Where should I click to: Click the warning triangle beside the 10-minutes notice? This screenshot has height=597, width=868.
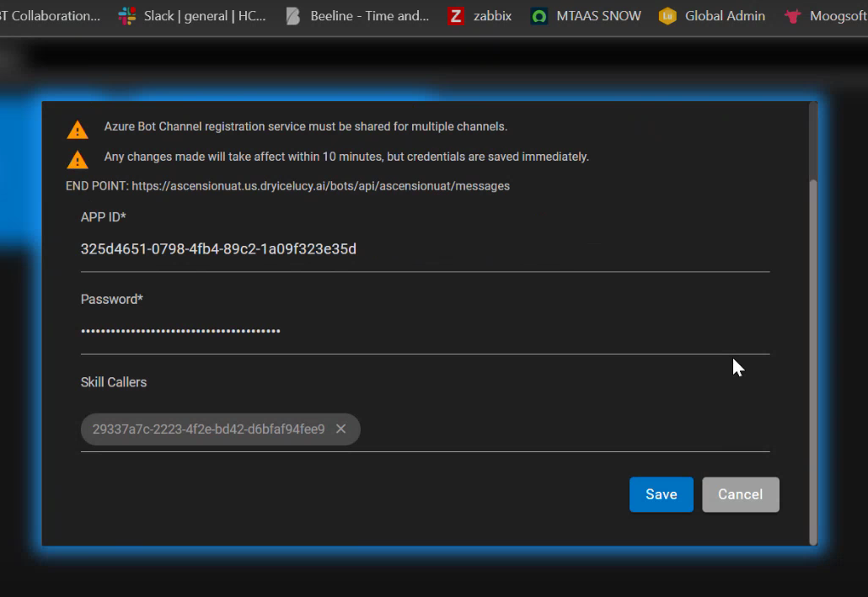coord(78,159)
